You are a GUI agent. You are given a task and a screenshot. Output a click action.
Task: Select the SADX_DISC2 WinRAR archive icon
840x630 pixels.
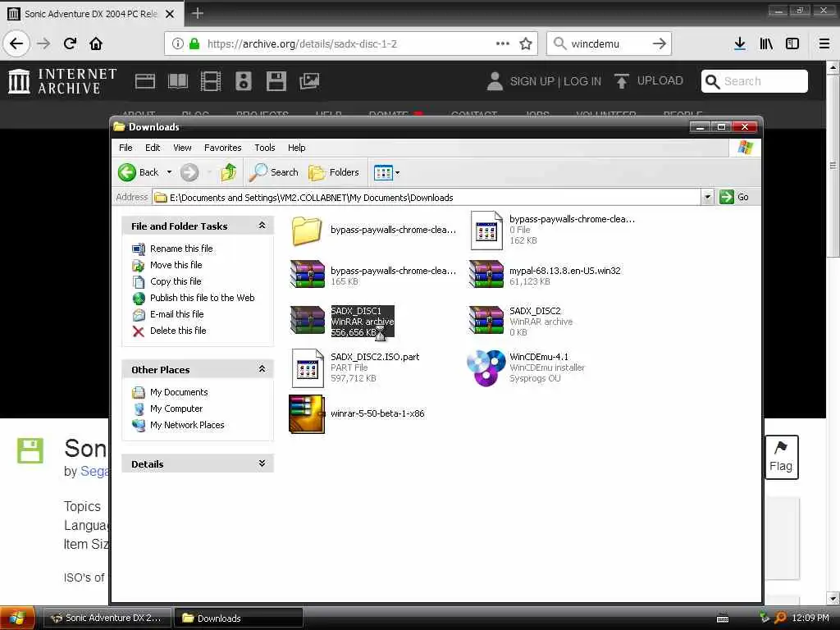[x=486, y=321]
